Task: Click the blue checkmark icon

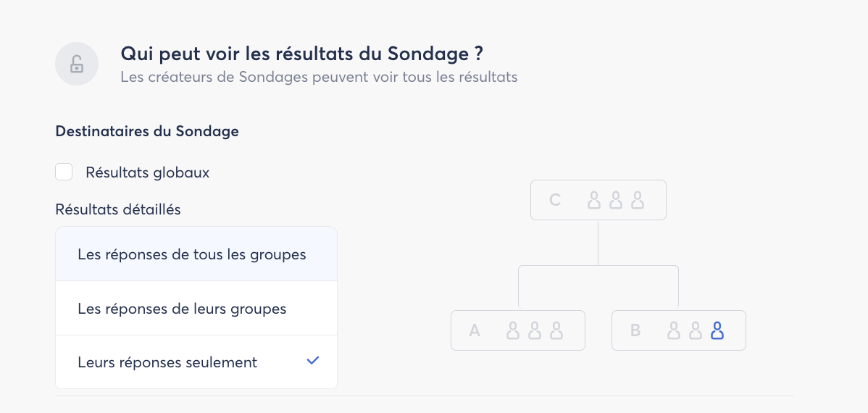Action: pos(313,361)
